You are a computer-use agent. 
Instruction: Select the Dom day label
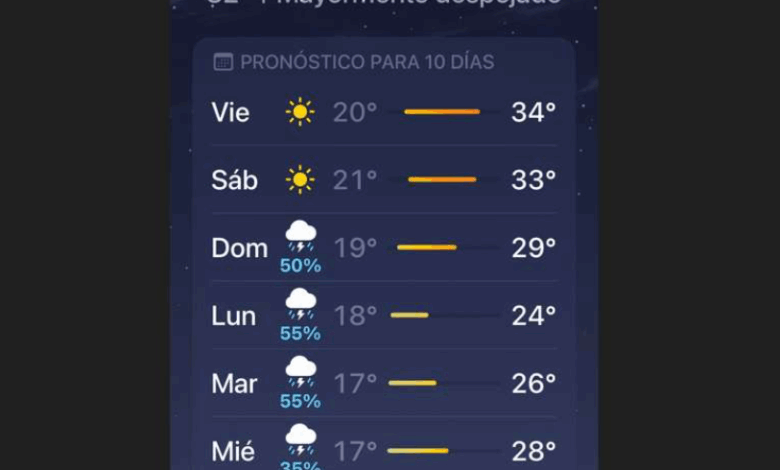pyautogui.click(x=239, y=248)
